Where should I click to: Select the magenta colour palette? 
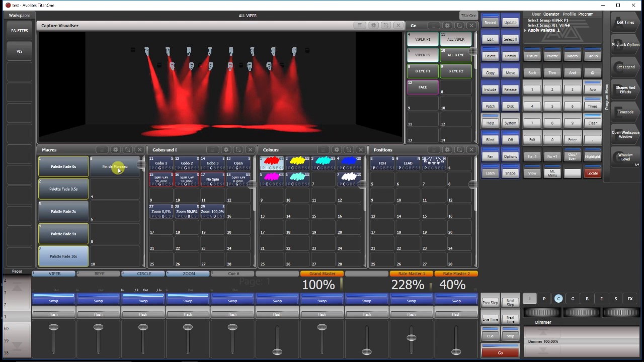pyautogui.click(x=272, y=179)
